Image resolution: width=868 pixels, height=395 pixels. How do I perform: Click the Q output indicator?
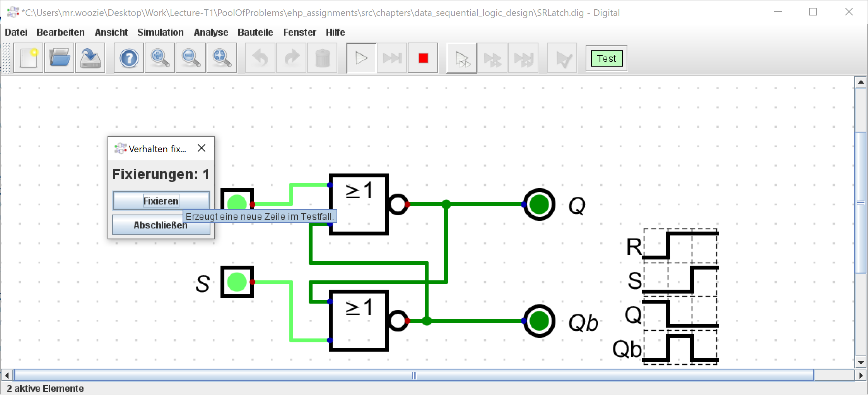pyautogui.click(x=539, y=204)
